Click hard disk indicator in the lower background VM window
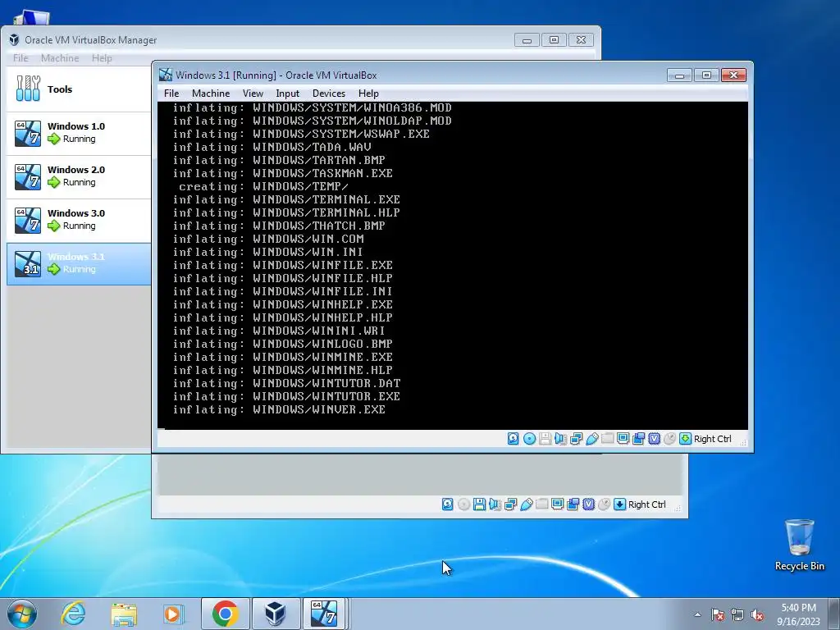Viewport: 840px width, 630px height. [447, 504]
